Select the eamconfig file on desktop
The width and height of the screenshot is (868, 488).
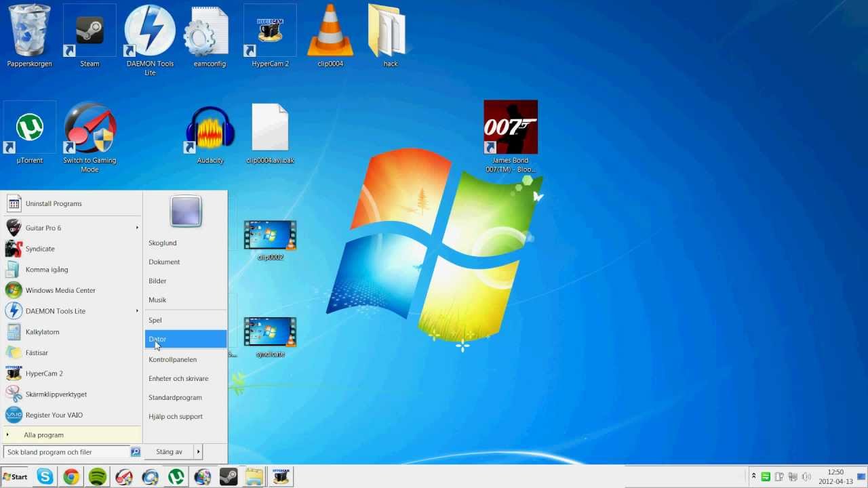[x=210, y=36]
